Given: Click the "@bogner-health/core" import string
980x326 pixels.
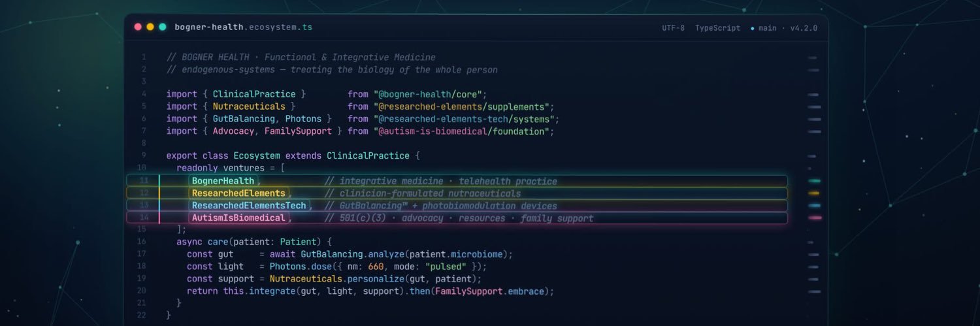Looking at the screenshot, I should pyautogui.click(x=428, y=94).
